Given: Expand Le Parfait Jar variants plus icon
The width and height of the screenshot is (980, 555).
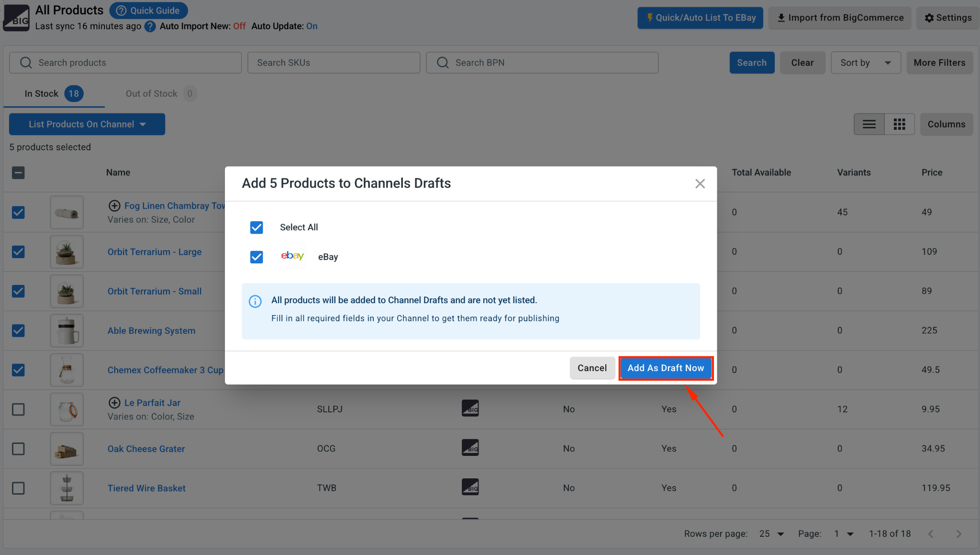Looking at the screenshot, I should point(114,403).
